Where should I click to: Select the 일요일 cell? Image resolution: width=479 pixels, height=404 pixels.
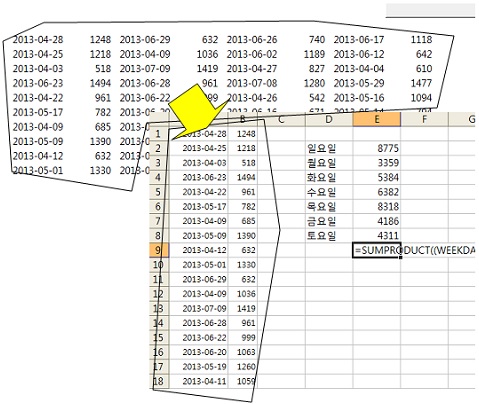tap(329, 148)
